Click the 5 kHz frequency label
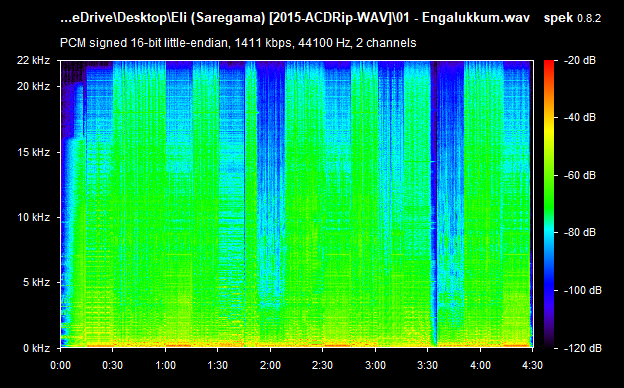Screen dimensions: 624x388 pos(36,283)
